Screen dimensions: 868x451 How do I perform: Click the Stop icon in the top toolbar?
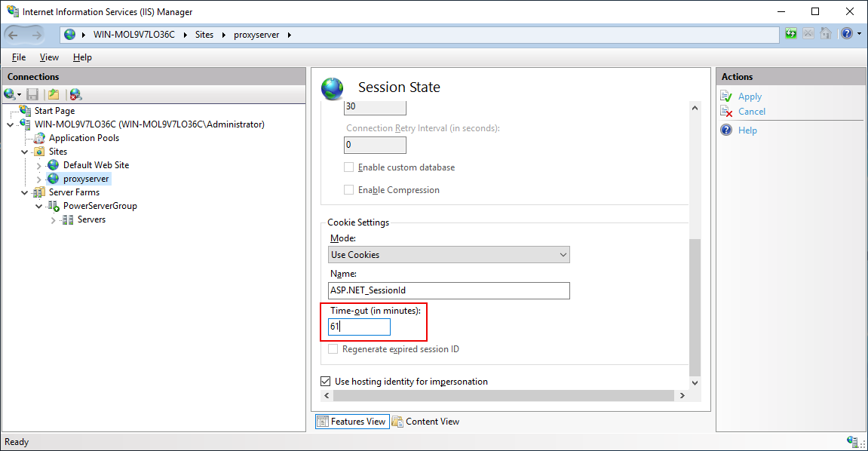tap(808, 34)
